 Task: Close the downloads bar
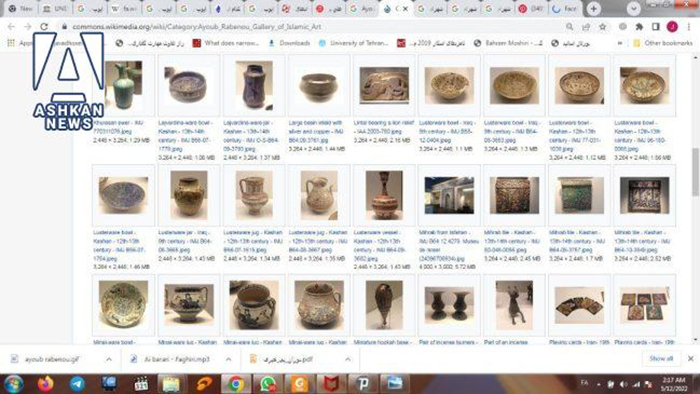pyautogui.click(x=691, y=359)
